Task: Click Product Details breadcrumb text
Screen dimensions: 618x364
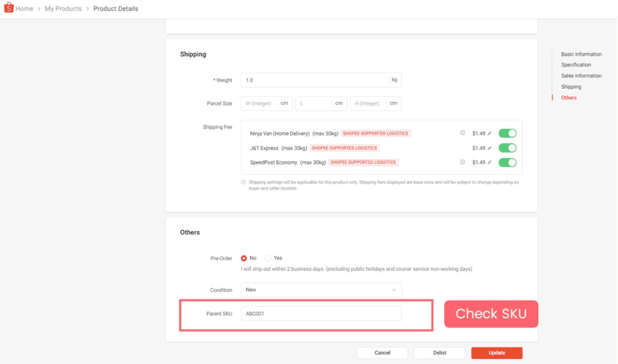Action: tap(115, 8)
